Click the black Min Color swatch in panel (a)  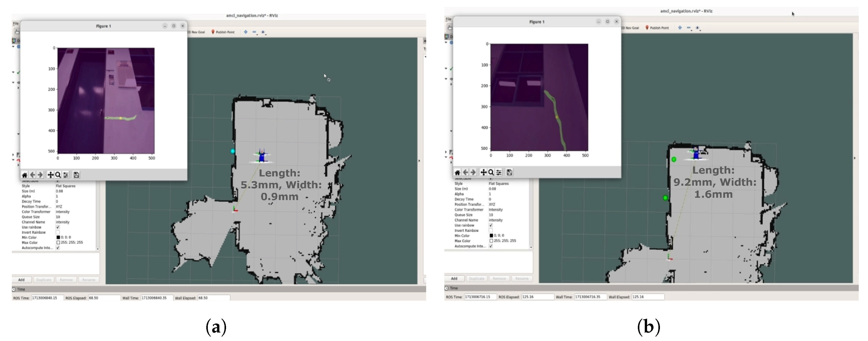pos(58,237)
